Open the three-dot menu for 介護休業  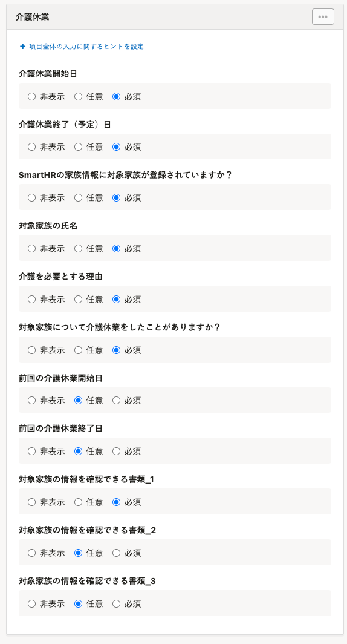pyautogui.click(x=323, y=17)
